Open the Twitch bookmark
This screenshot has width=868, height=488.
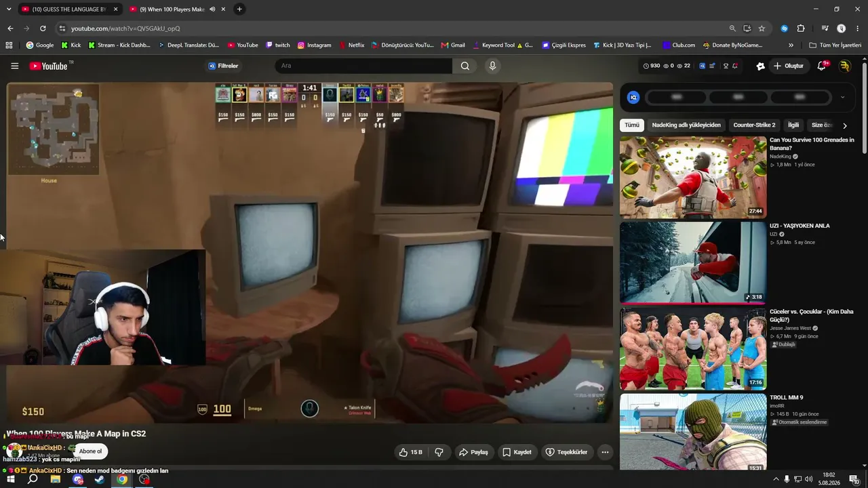click(278, 45)
